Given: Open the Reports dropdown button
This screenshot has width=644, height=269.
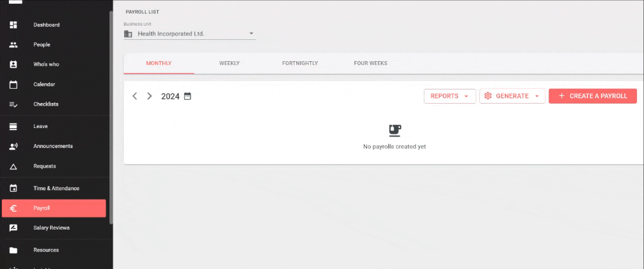Looking at the screenshot, I should (x=450, y=96).
